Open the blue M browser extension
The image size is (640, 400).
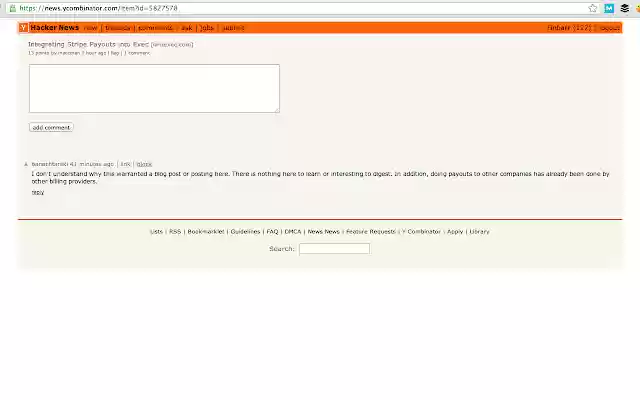[x=609, y=8]
